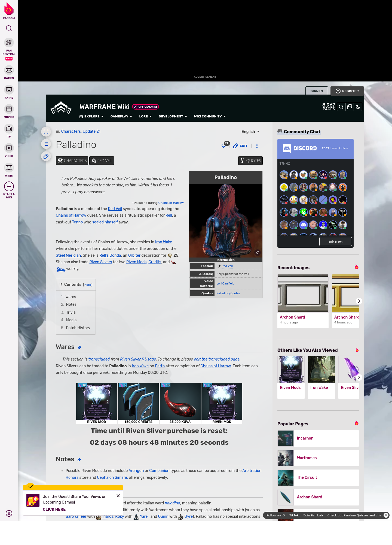Click the floating pencil edit icon
Screen dimensions: 392x545
pos(46,156)
